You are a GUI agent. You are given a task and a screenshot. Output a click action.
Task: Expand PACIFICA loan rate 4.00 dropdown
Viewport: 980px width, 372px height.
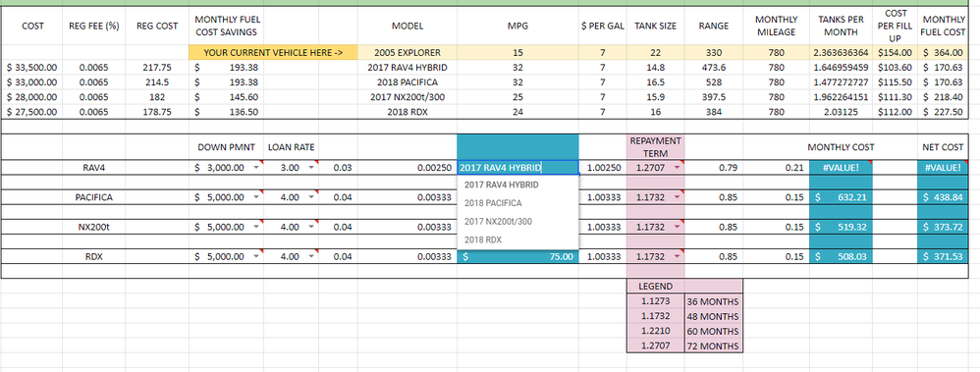click(310, 197)
